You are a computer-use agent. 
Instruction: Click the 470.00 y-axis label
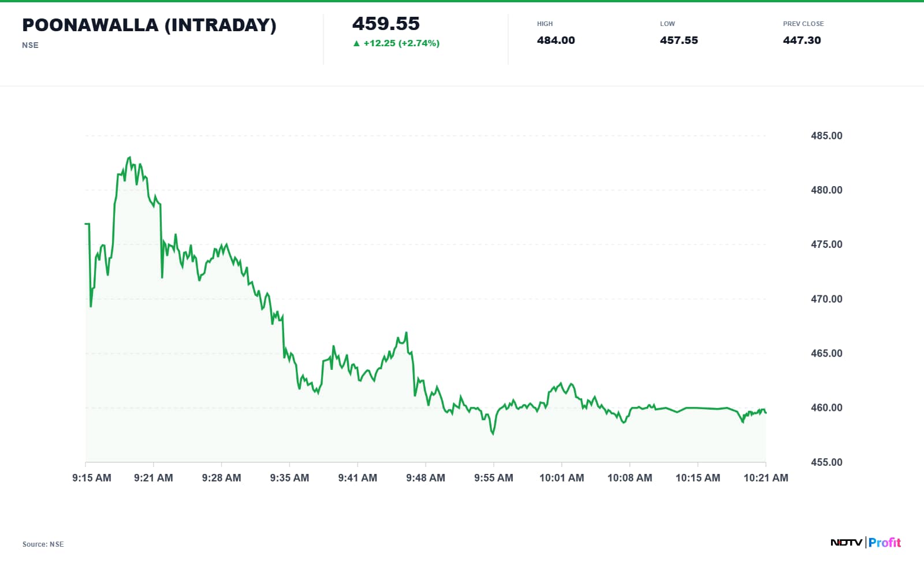[826, 299]
